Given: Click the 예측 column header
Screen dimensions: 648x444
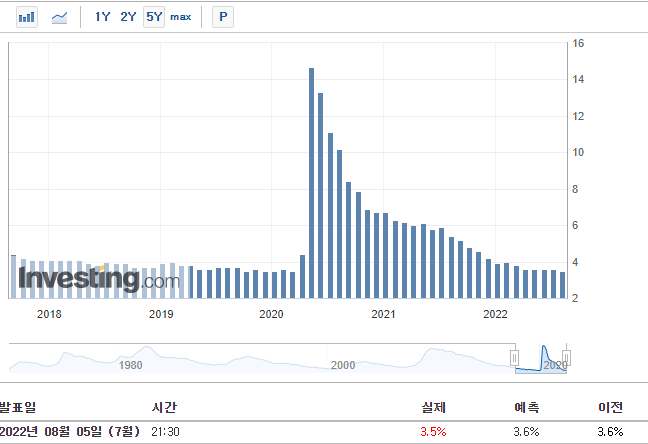Looking at the screenshot, I should [526, 407].
